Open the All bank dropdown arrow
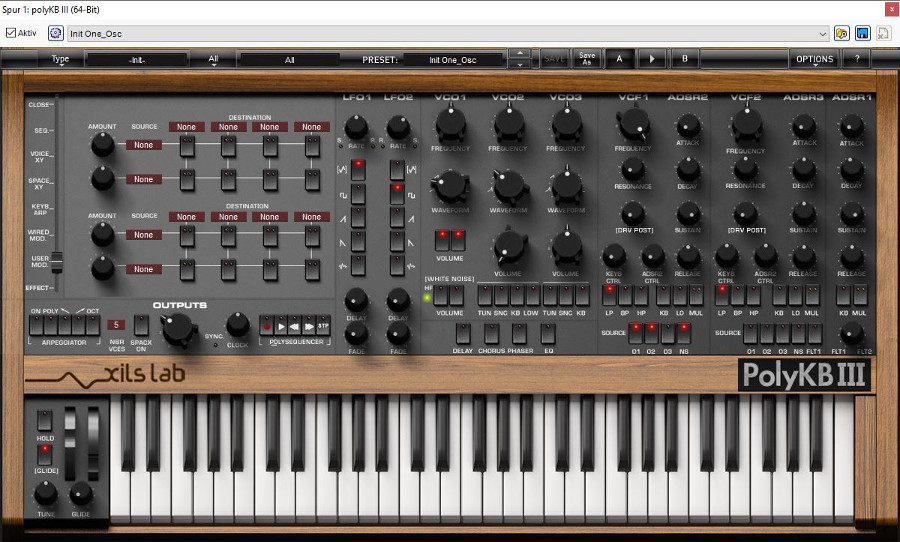This screenshot has width=900, height=542. click(214, 59)
